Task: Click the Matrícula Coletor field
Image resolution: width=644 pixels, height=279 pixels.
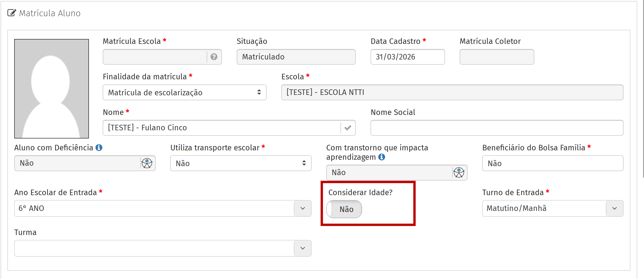Action: (497, 57)
